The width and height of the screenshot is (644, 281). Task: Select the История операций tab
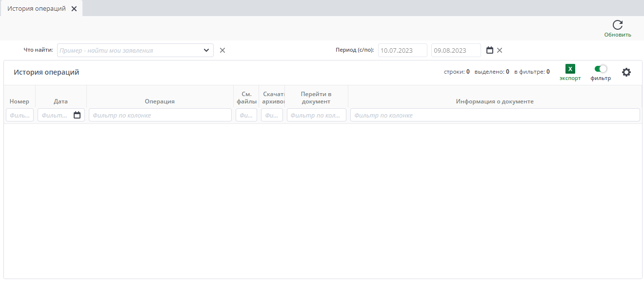click(37, 9)
